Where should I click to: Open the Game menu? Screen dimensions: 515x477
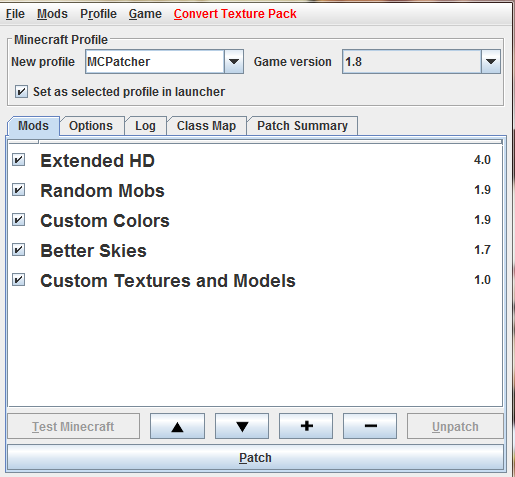(x=145, y=14)
